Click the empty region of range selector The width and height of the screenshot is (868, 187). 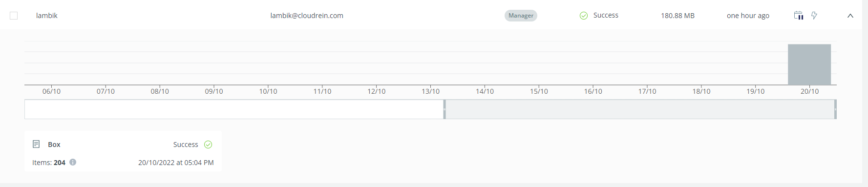(234, 109)
